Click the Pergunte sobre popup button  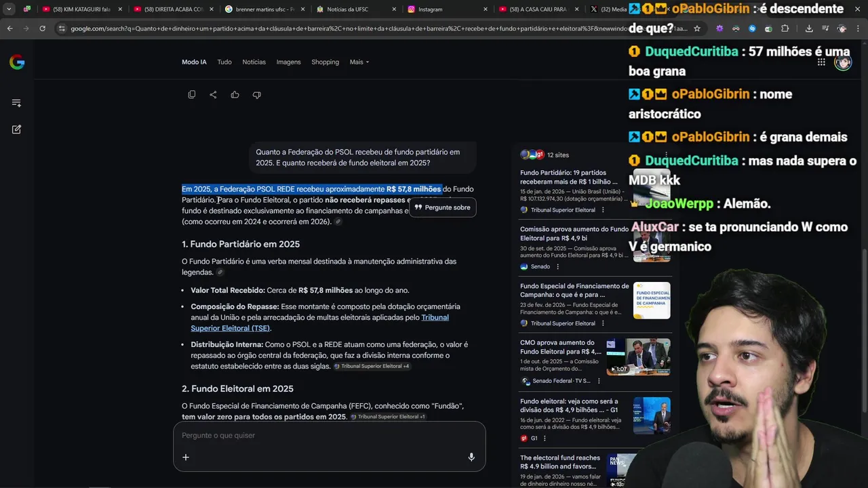click(443, 207)
